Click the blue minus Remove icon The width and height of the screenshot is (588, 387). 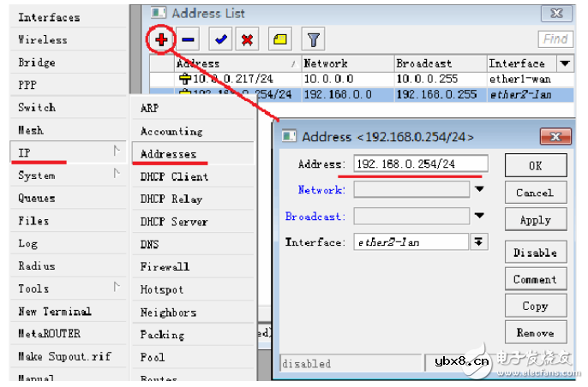[x=189, y=39]
